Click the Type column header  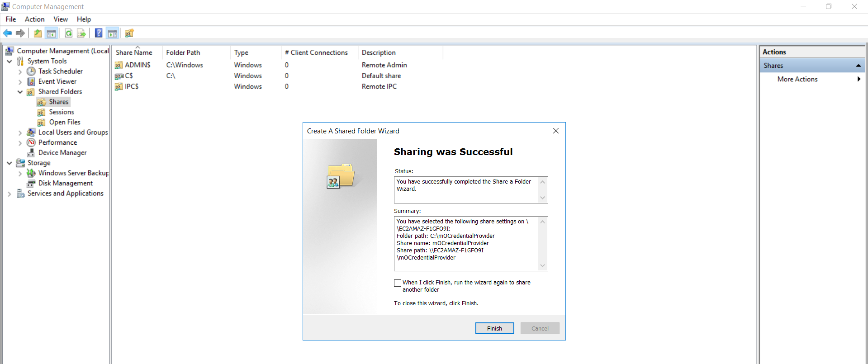click(256, 52)
